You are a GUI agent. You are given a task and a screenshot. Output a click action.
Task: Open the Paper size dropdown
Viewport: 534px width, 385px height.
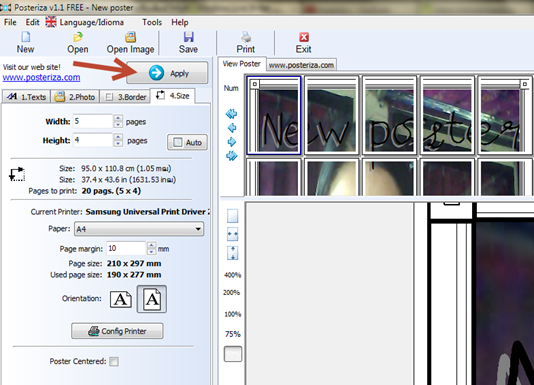[139, 229]
